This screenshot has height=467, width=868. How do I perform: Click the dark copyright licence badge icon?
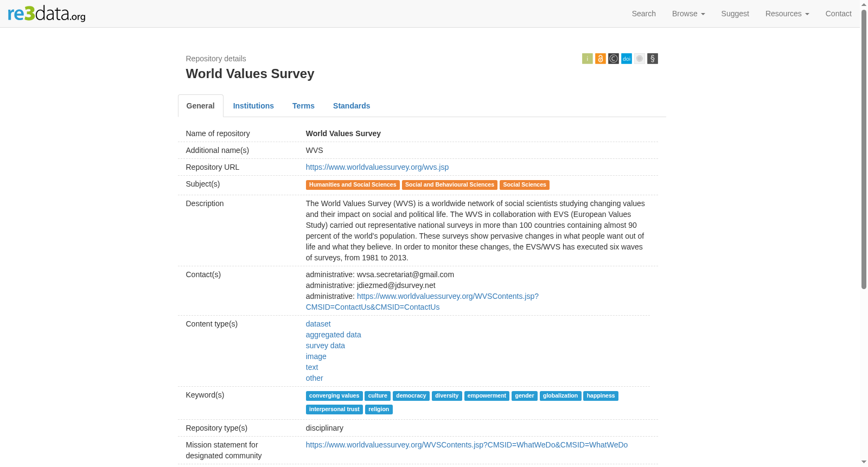click(x=614, y=59)
